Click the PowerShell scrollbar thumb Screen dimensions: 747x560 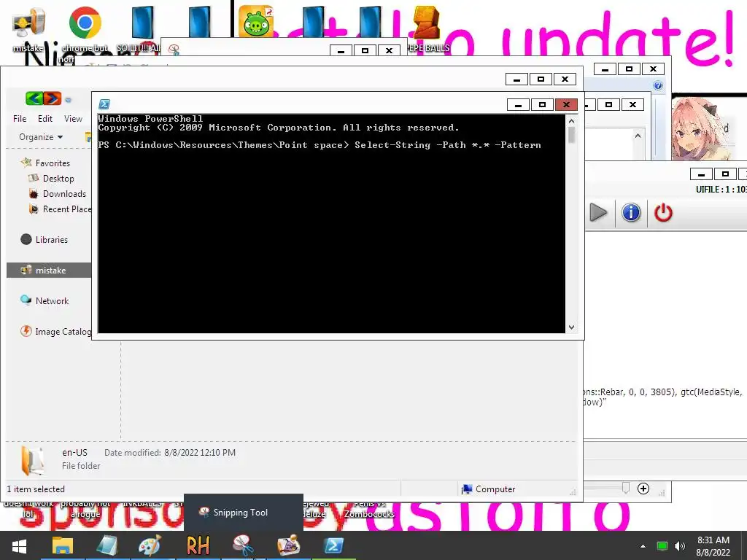point(572,135)
